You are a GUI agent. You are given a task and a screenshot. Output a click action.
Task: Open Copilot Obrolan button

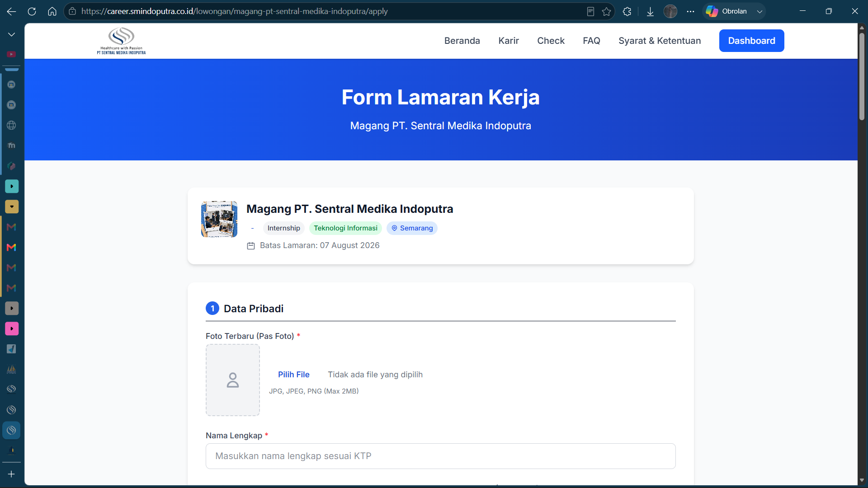click(x=727, y=11)
